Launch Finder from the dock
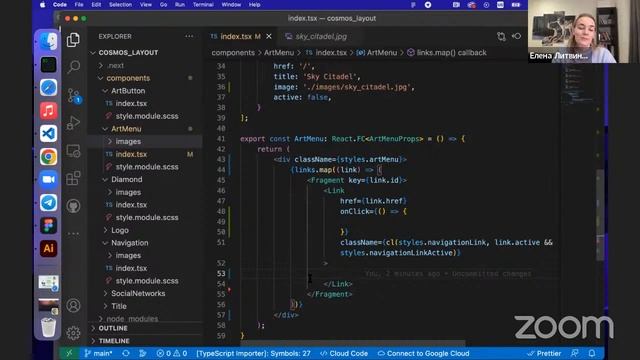 click(x=48, y=41)
